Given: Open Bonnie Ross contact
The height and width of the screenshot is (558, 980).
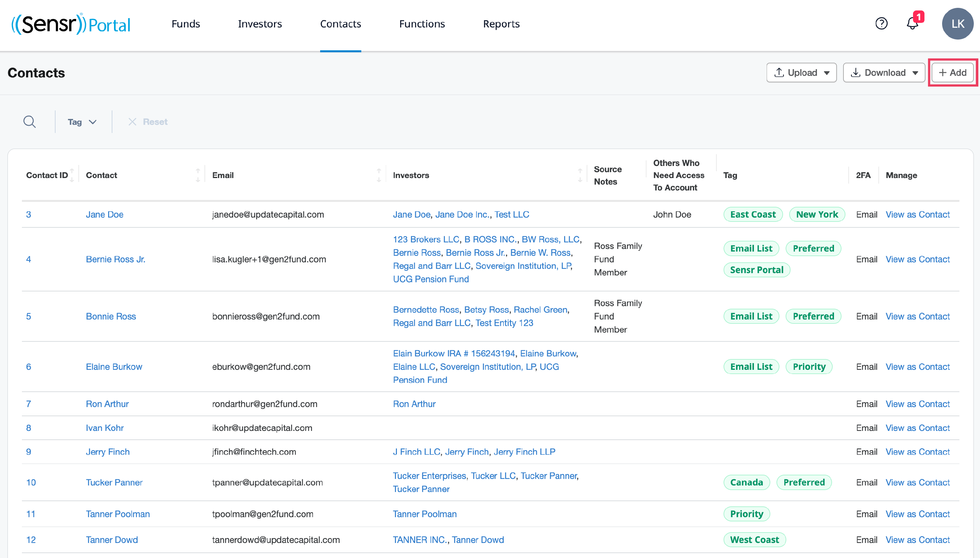Looking at the screenshot, I should pyautogui.click(x=111, y=317).
